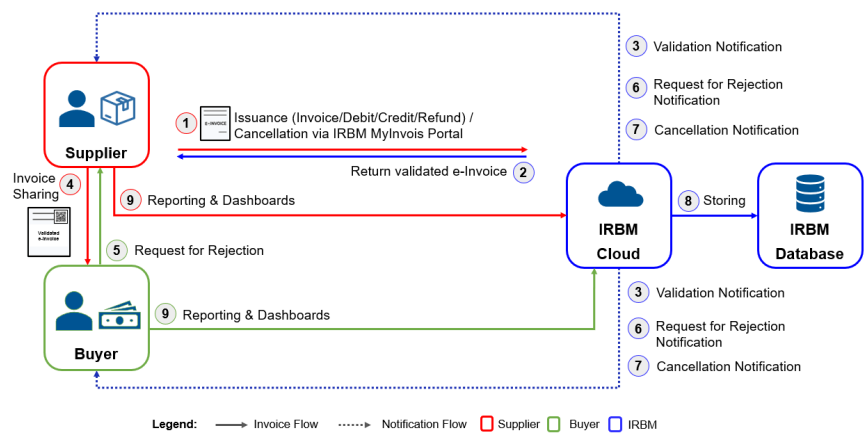This screenshot has width=868, height=436.
Task: Click step circle 8 beside Storing
Action: [688, 200]
